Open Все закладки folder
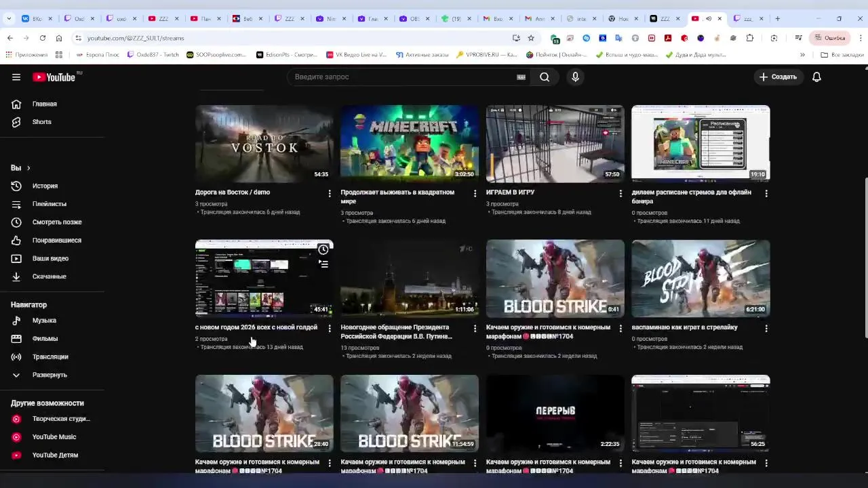This screenshot has height=488, width=868. (842, 55)
